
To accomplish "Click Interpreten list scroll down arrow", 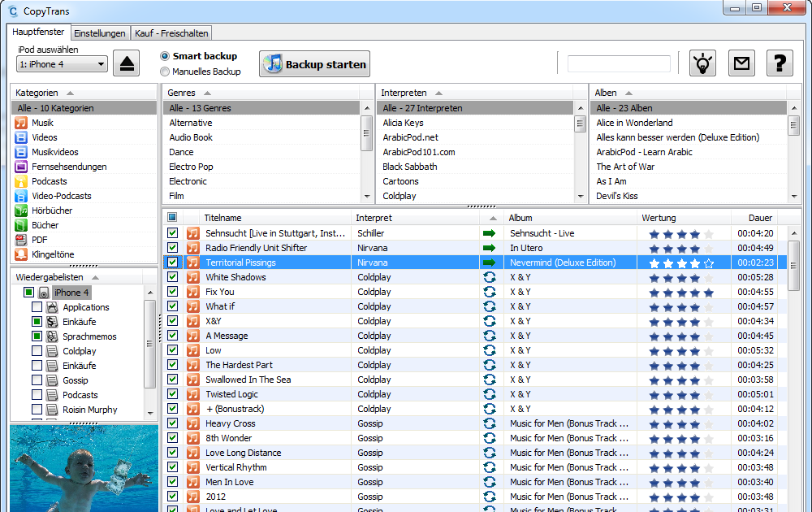I will point(581,197).
